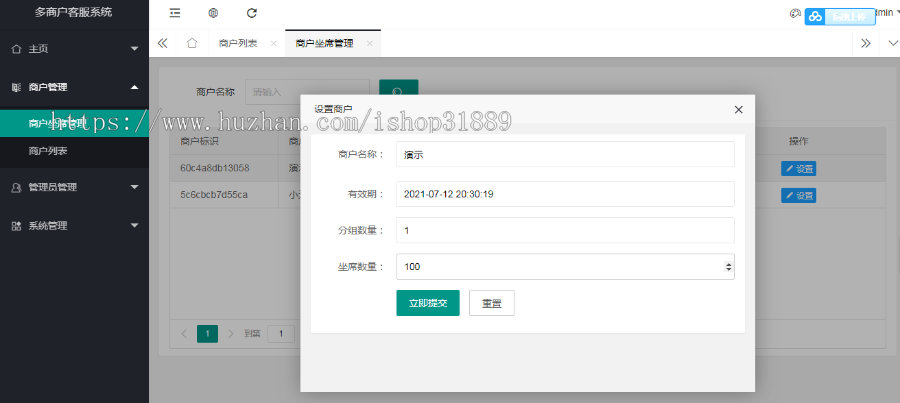Go to next page arrow
Screen dimensions: 900x403
pos(231,334)
